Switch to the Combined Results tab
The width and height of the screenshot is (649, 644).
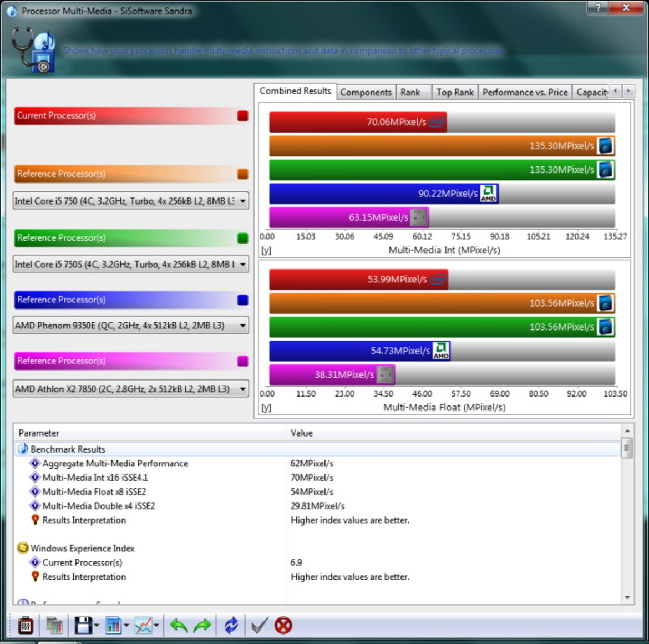point(296,91)
